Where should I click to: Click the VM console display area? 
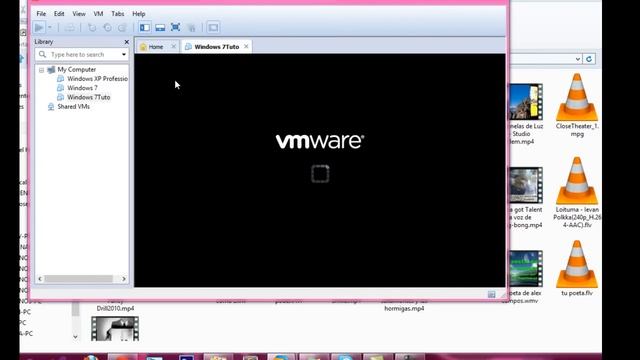(x=320, y=170)
